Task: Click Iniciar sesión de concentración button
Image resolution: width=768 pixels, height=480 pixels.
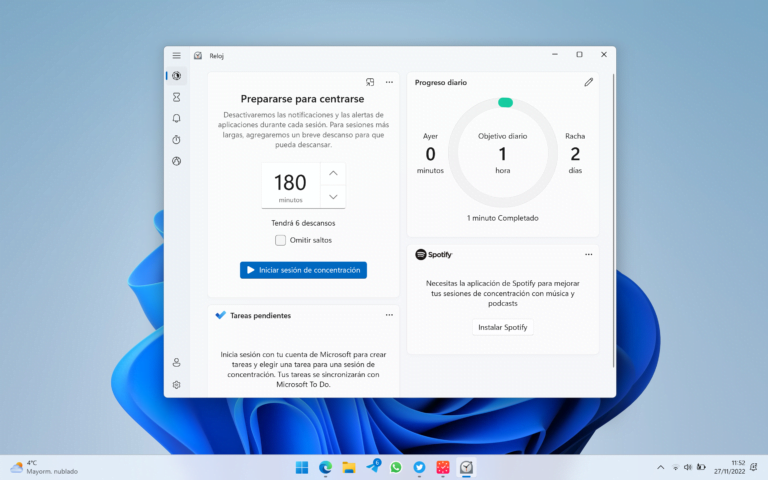Action: pyautogui.click(x=303, y=270)
